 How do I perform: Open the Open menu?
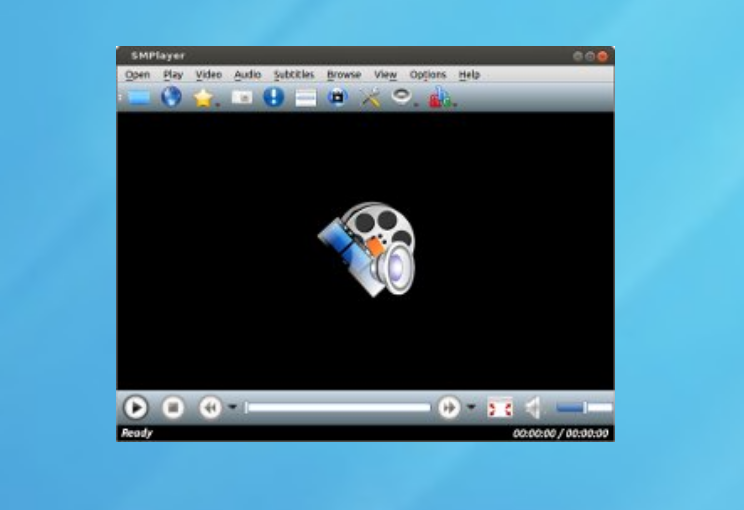click(138, 74)
